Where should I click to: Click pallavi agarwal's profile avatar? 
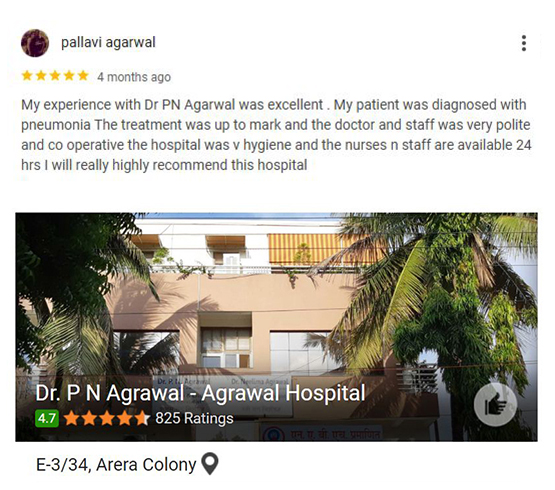35,43
